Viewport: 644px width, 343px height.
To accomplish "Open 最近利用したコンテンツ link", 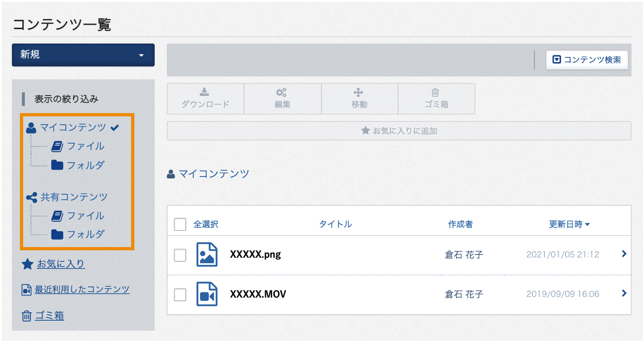I will click(82, 290).
